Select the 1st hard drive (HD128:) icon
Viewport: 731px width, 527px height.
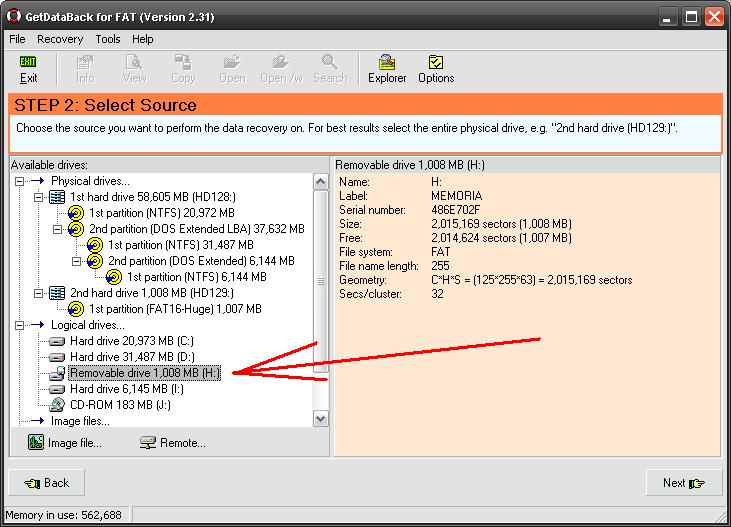(57, 197)
